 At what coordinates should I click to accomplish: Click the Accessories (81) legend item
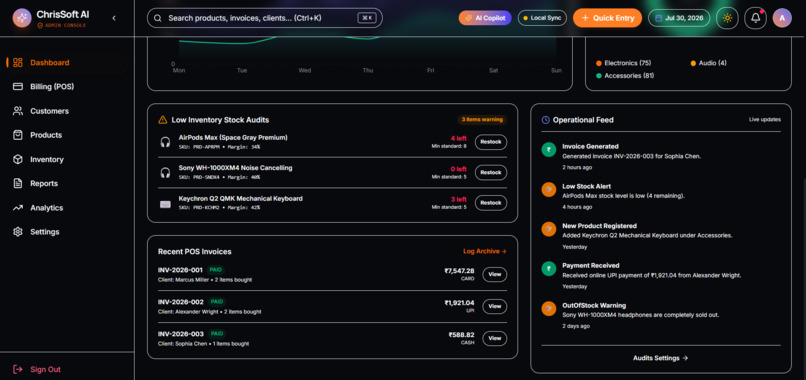click(625, 76)
